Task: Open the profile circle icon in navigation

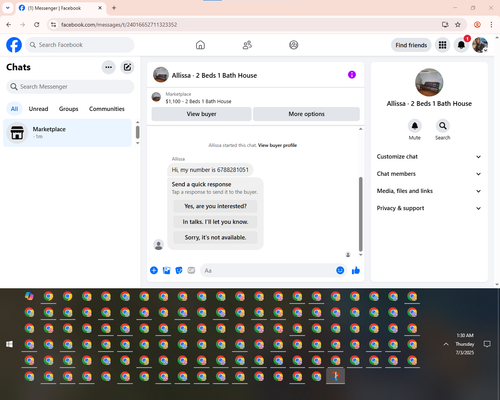Action: (x=294, y=45)
